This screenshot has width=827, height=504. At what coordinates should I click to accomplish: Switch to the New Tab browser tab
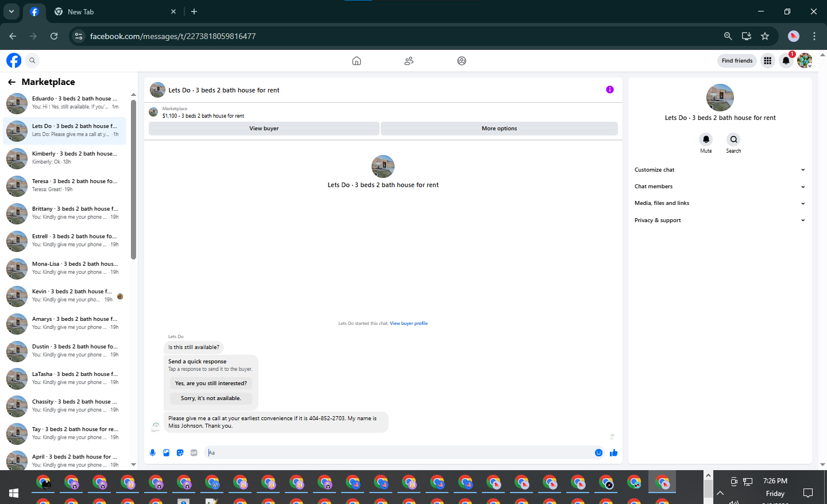click(115, 11)
